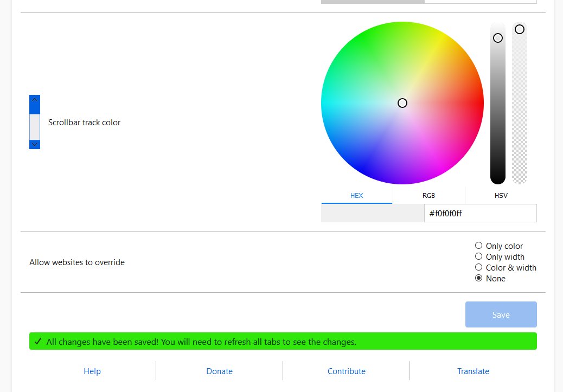This screenshot has width=563, height=392.
Task: Open the Help link
Action: (x=92, y=371)
